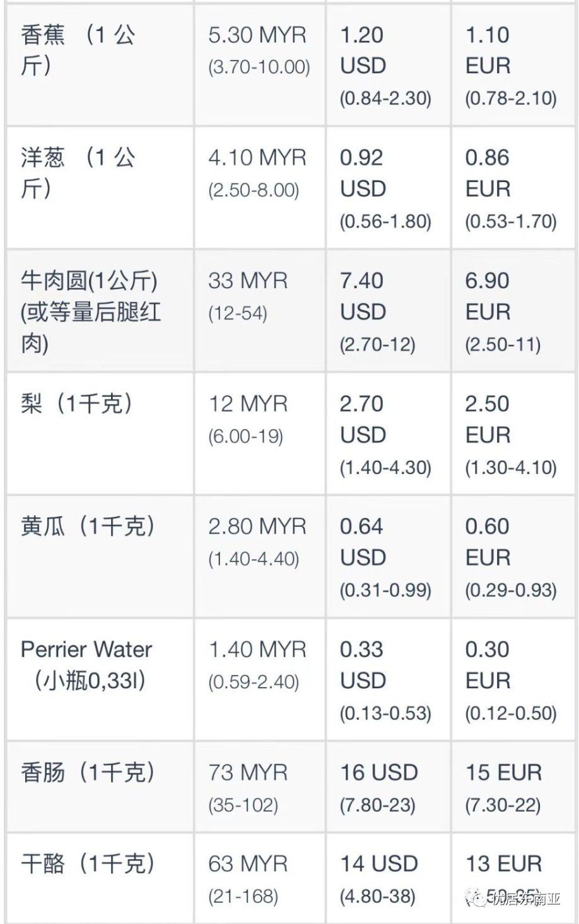Click the 73 MYR sausage price
The width and height of the screenshot is (579, 924).
(x=248, y=772)
